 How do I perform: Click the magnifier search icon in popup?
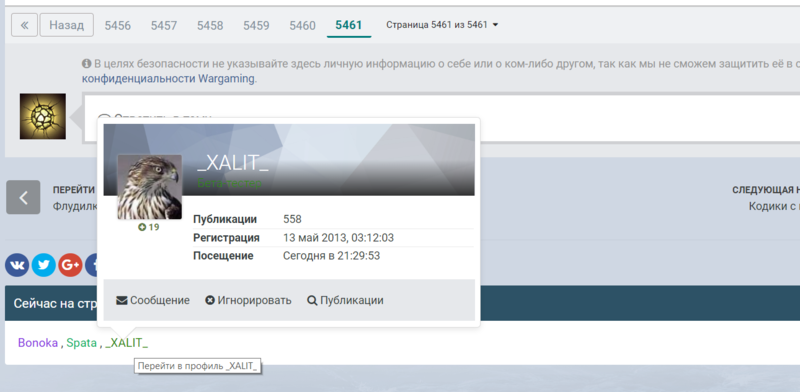tap(312, 300)
